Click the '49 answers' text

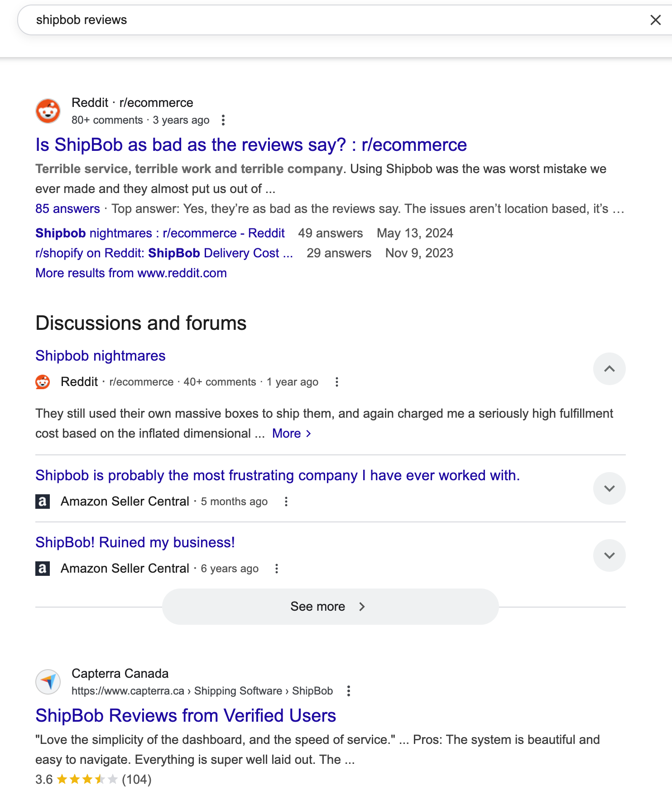click(331, 233)
